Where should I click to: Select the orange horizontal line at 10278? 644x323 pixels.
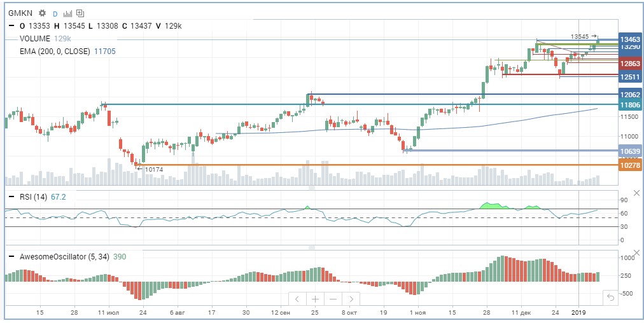[x=378, y=165]
